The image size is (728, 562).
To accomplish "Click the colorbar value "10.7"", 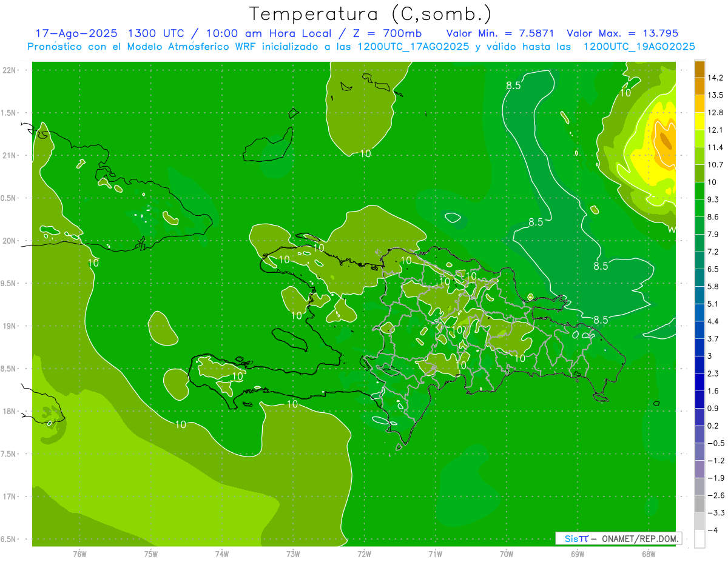I will coord(716,165).
